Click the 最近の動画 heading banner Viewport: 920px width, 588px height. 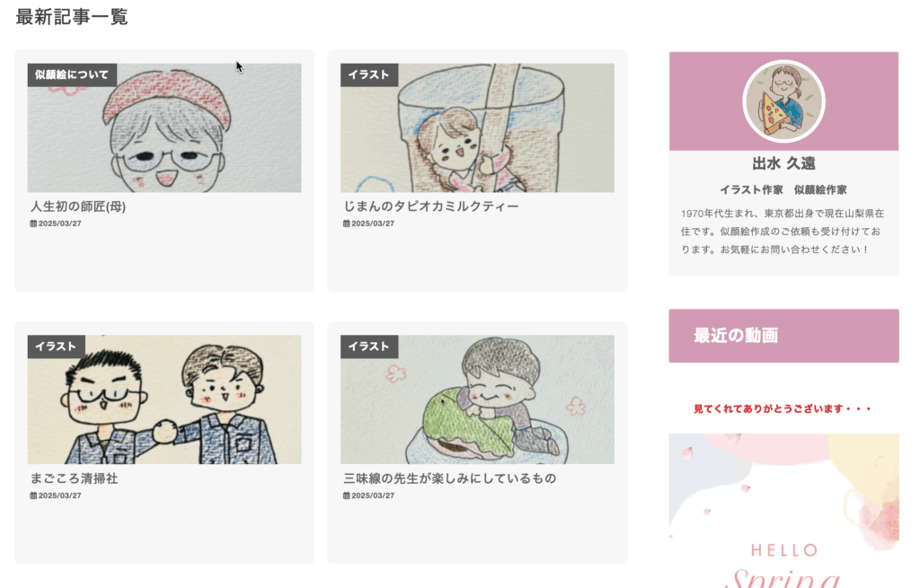[783, 336]
